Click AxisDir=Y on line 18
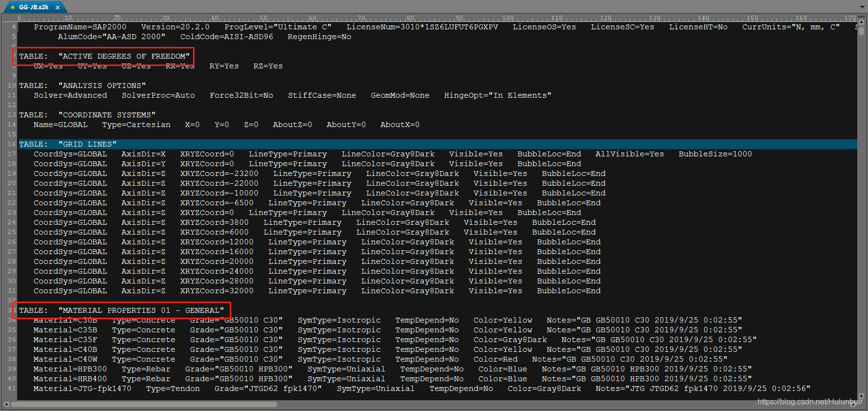Image resolution: width=868 pixels, height=411 pixels. pos(144,164)
